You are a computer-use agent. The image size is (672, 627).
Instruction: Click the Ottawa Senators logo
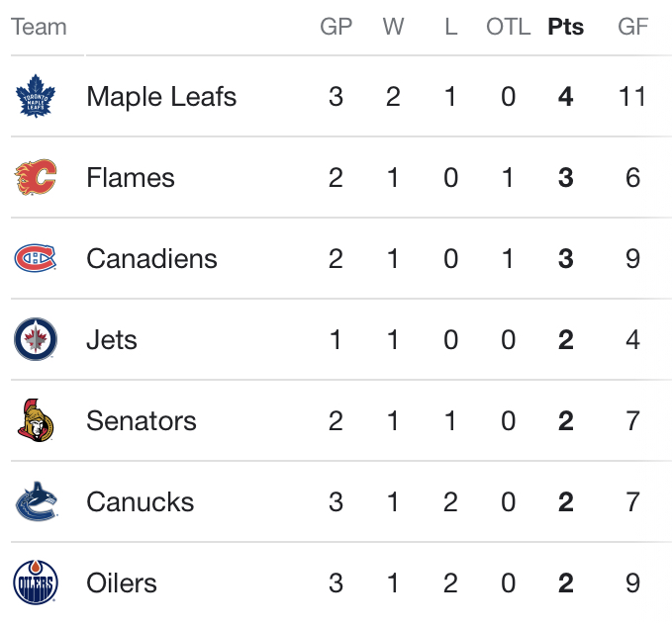coord(36,420)
